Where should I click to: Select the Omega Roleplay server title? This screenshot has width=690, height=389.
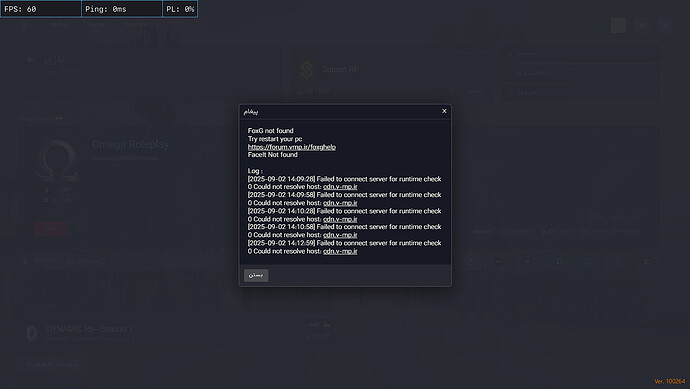pos(130,144)
